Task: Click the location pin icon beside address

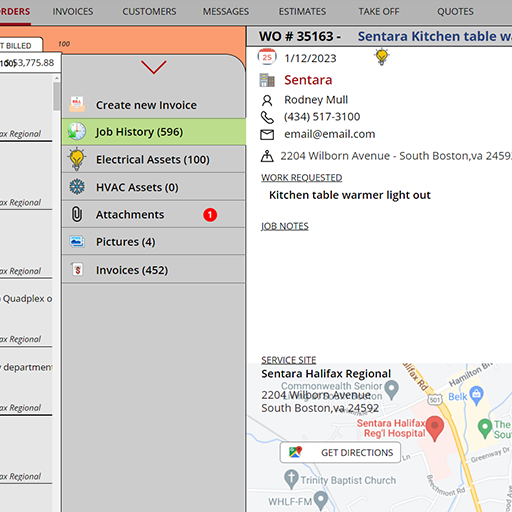Action: [267, 156]
